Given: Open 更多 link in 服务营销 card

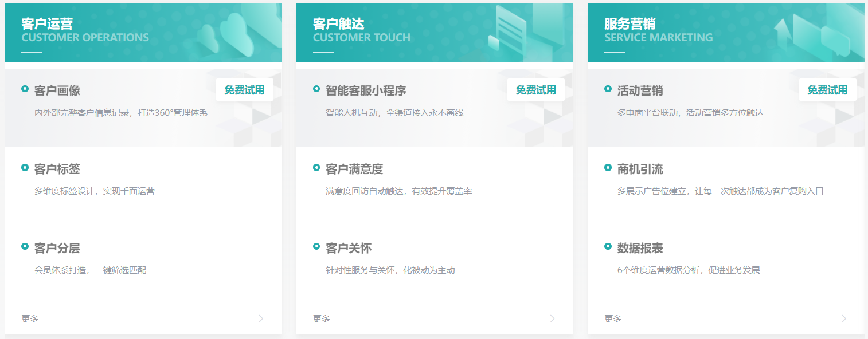Looking at the screenshot, I should click(x=613, y=318).
